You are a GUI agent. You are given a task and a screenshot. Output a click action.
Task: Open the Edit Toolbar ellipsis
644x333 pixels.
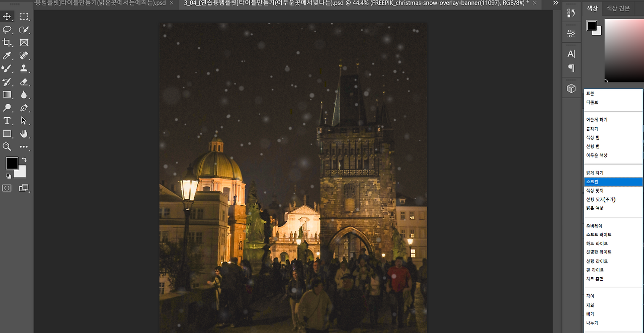(24, 147)
